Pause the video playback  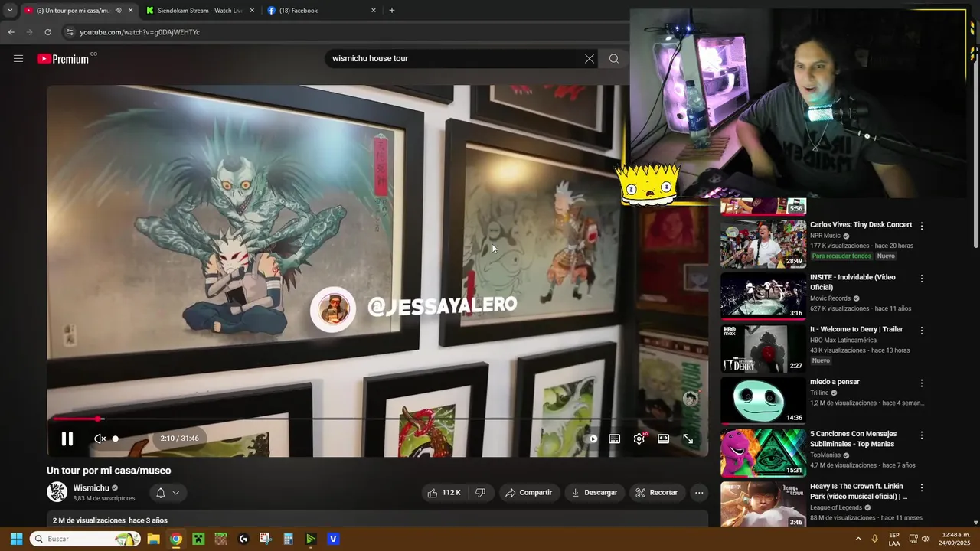(67, 439)
